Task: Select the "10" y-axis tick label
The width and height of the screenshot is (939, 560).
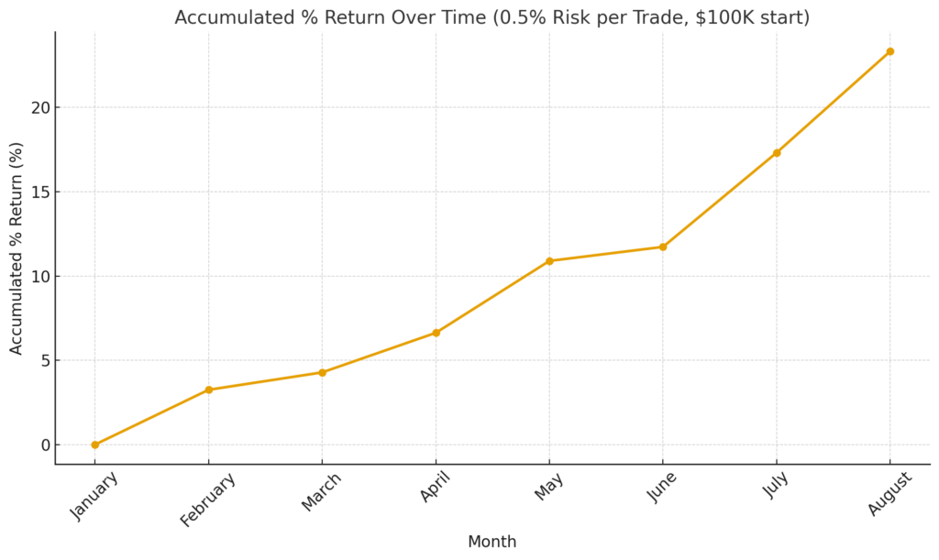Action: pos(37,276)
